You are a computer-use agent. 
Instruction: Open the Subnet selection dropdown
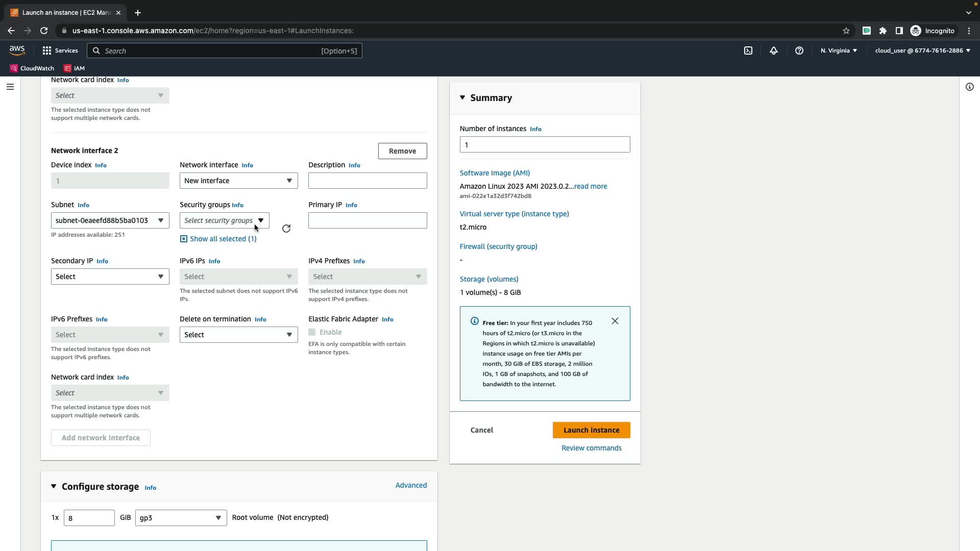click(110, 220)
